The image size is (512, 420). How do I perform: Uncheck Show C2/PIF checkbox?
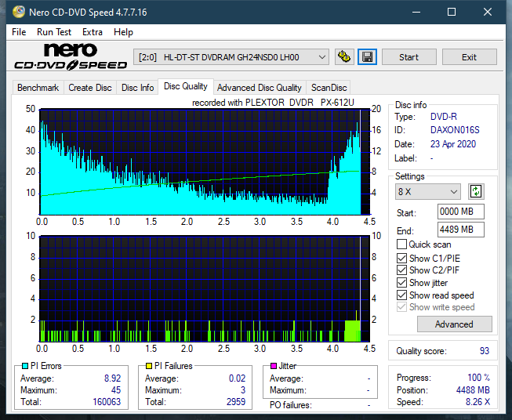coord(401,270)
